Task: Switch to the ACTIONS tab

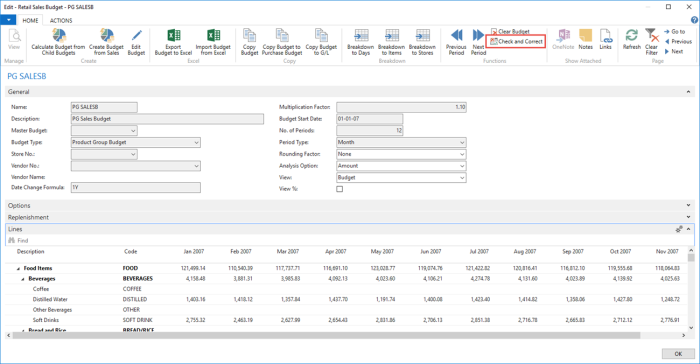Action: (x=61, y=21)
